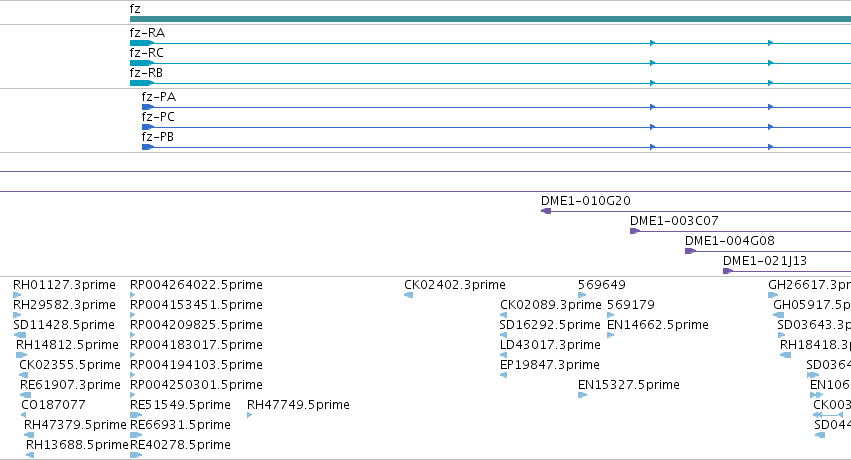Select the fz-RC transcript exon block
Image resolution: width=851 pixels, height=460 pixels.
(x=142, y=63)
